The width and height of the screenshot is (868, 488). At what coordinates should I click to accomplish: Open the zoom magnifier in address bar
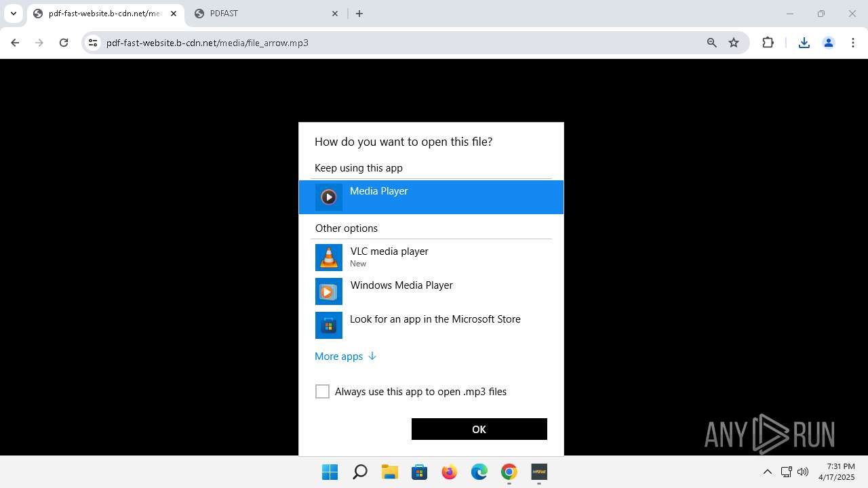tap(712, 43)
